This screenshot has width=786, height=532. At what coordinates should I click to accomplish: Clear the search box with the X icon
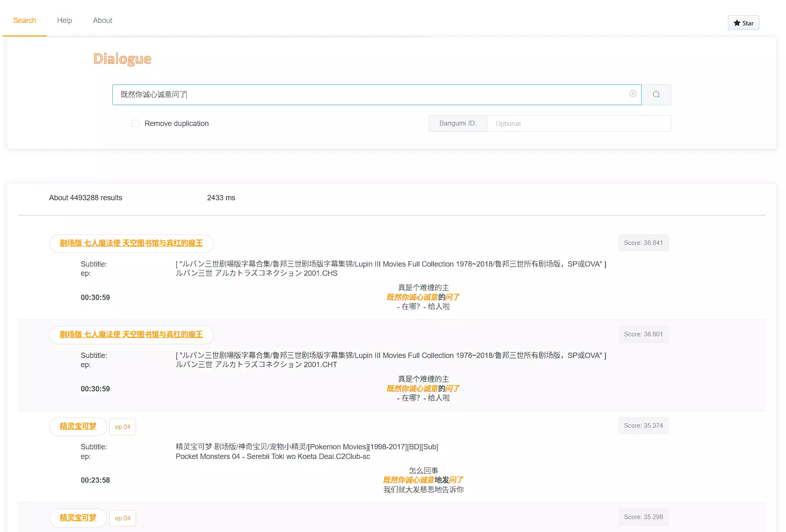[x=633, y=94]
